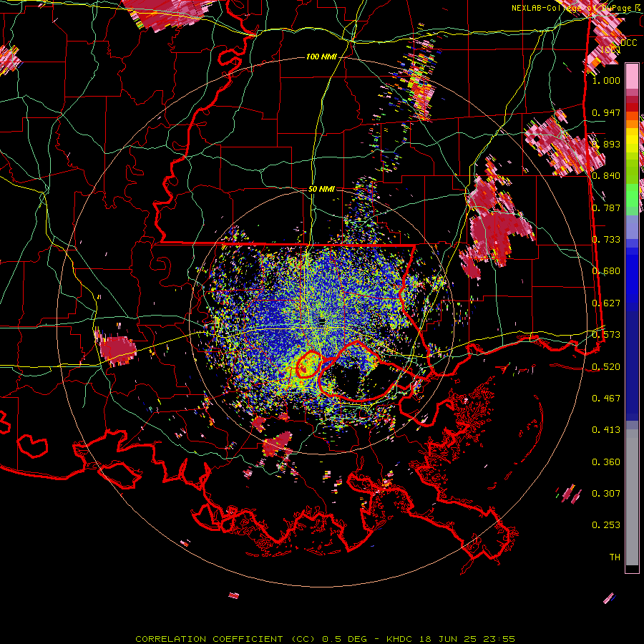Screen dimensions: 644x644
Task: Pick the light pink top color bar segment
Action: click(x=632, y=77)
